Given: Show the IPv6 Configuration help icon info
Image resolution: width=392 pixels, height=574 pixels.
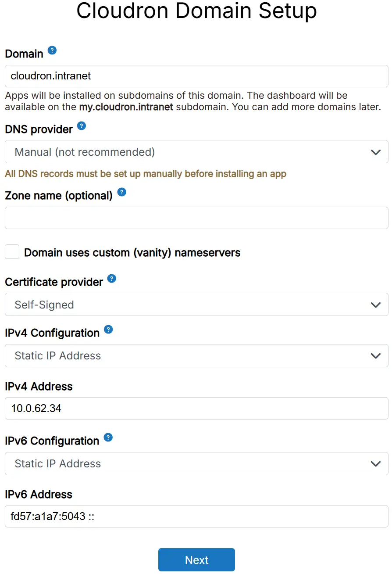Looking at the screenshot, I should pyautogui.click(x=108, y=438).
